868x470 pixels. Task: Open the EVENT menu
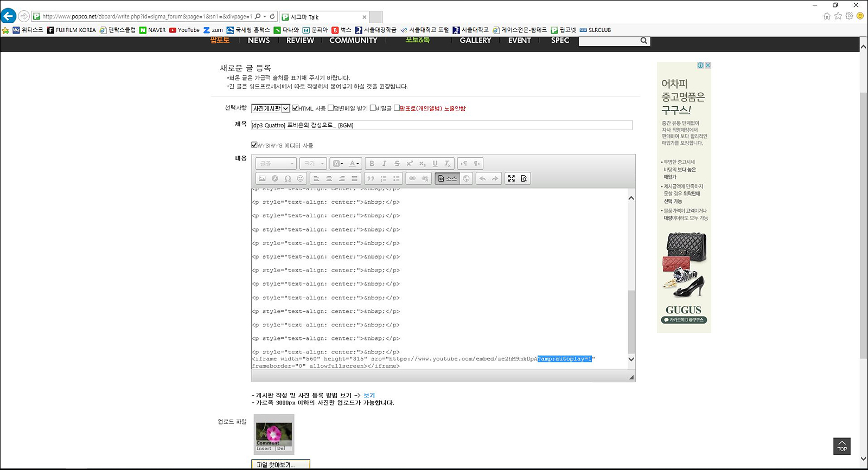point(520,40)
